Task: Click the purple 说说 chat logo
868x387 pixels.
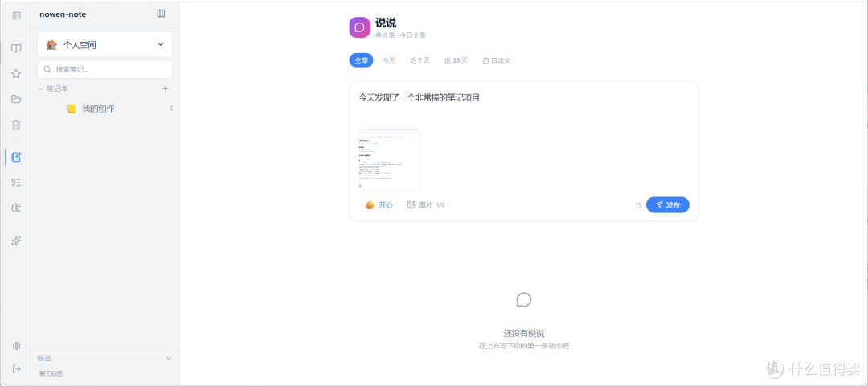Action: coord(359,27)
